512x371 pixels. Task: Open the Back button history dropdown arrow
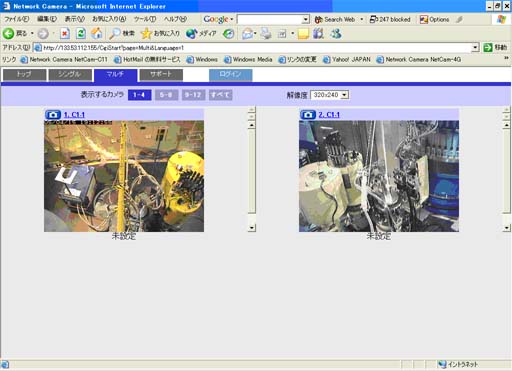[x=32, y=33]
